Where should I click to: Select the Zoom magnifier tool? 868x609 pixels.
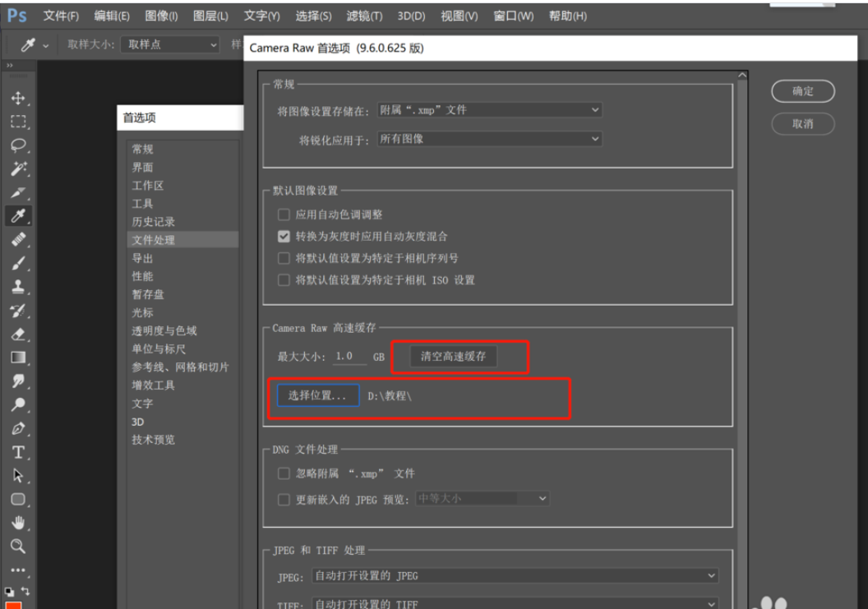click(x=18, y=547)
